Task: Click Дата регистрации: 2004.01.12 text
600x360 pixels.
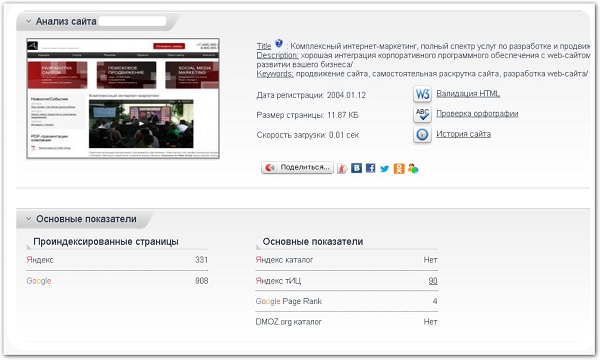Action: pos(311,95)
